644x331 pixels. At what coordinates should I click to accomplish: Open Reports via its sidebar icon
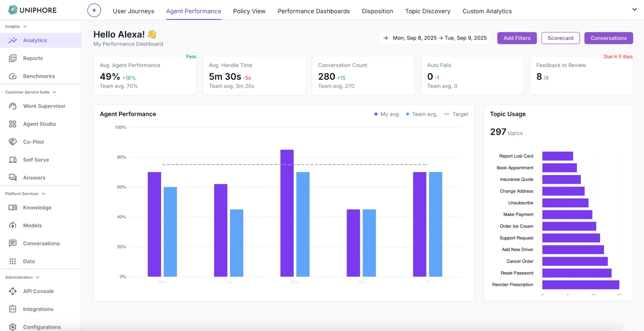pos(13,58)
